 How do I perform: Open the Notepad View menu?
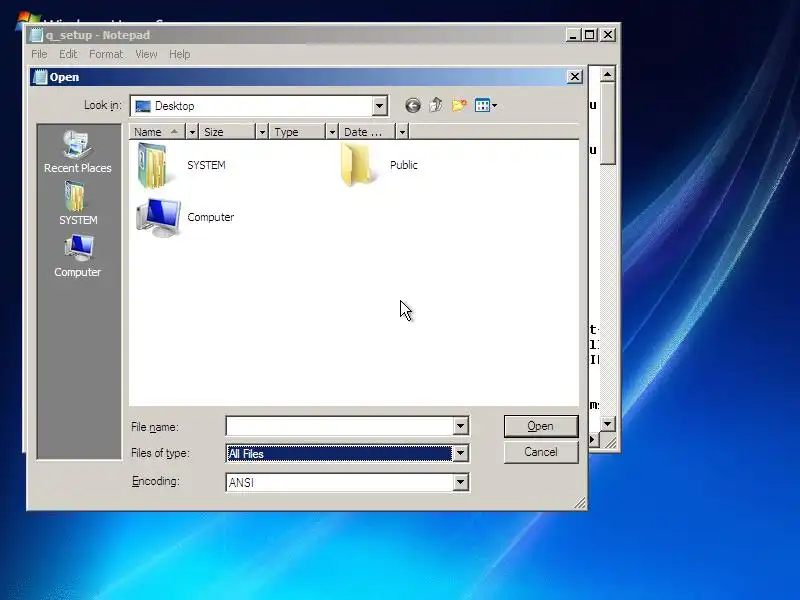point(146,54)
